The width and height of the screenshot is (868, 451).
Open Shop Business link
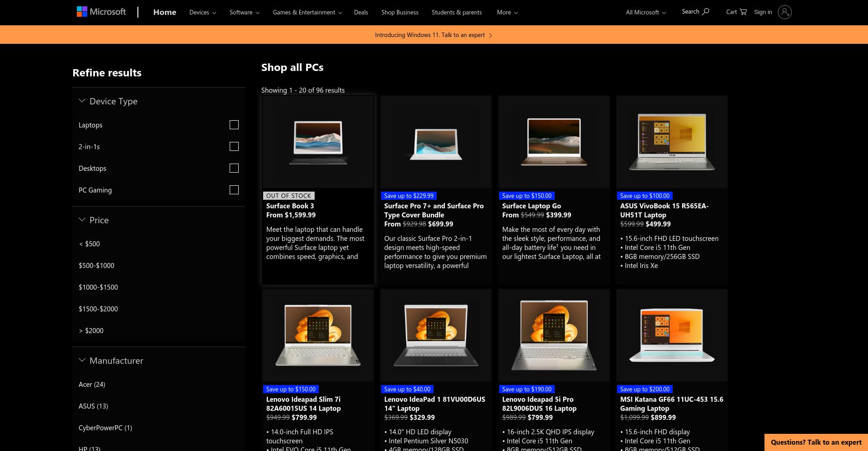click(400, 12)
